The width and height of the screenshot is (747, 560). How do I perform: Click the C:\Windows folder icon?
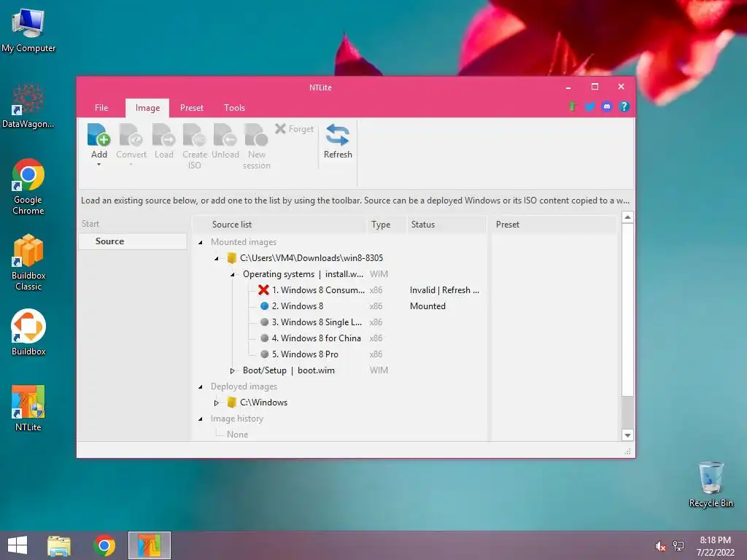point(231,402)
